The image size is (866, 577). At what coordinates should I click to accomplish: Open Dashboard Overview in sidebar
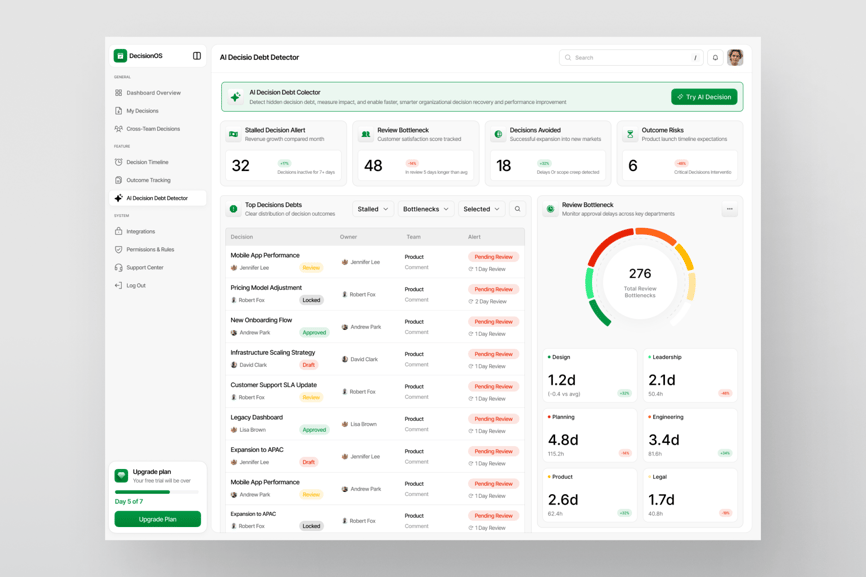pyautogui.click(x=153, y=93)
